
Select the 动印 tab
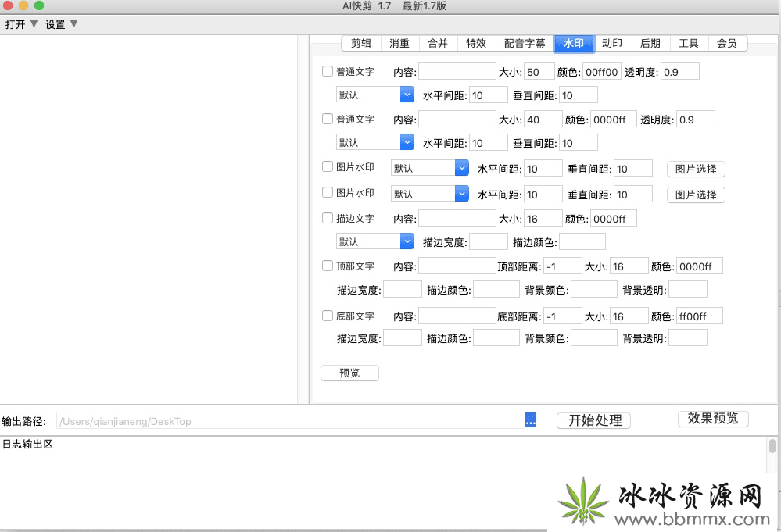(x=612, y=44)
